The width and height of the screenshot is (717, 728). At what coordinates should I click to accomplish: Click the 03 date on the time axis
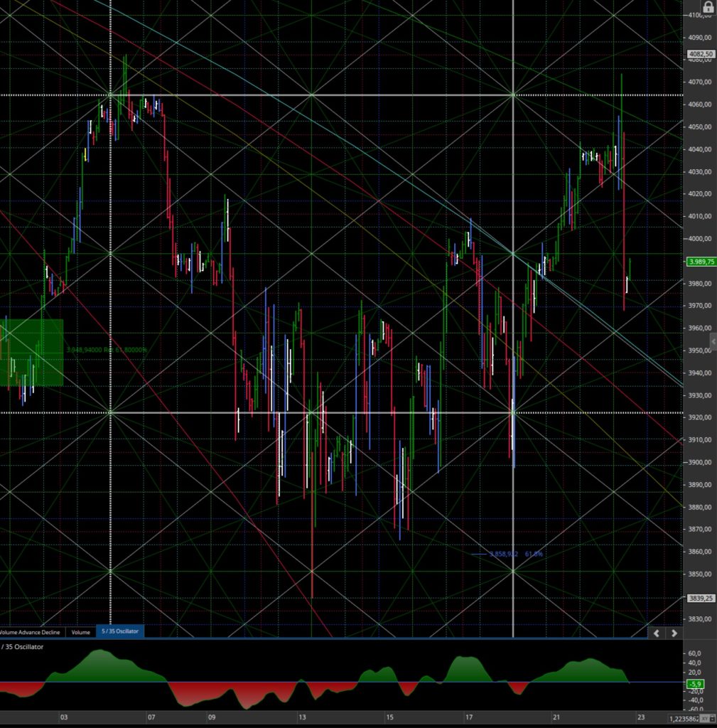coord(63,717)
